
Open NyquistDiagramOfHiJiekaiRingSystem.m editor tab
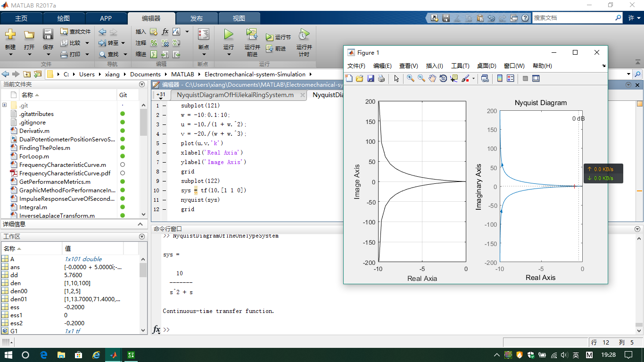(x=235, y=95)
